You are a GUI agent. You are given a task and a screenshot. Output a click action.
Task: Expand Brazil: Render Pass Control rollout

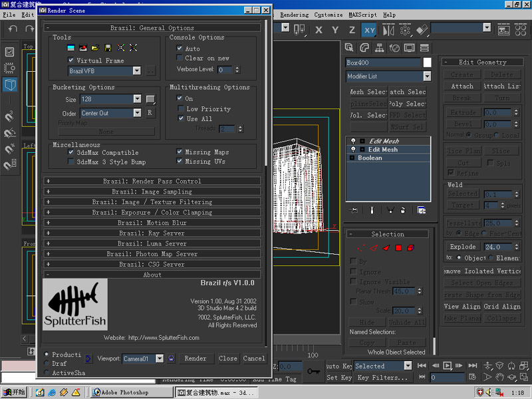click(x=152, y=181)
